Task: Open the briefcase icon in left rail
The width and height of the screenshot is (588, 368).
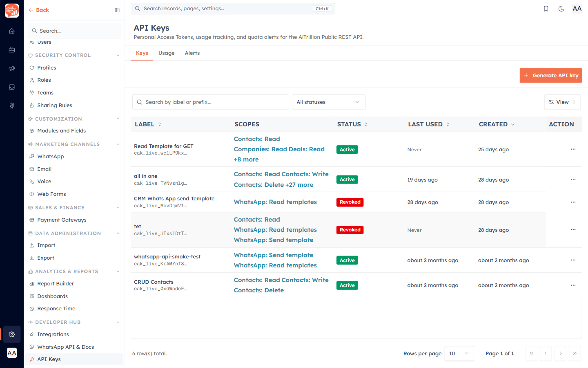Action: point(12,50)
